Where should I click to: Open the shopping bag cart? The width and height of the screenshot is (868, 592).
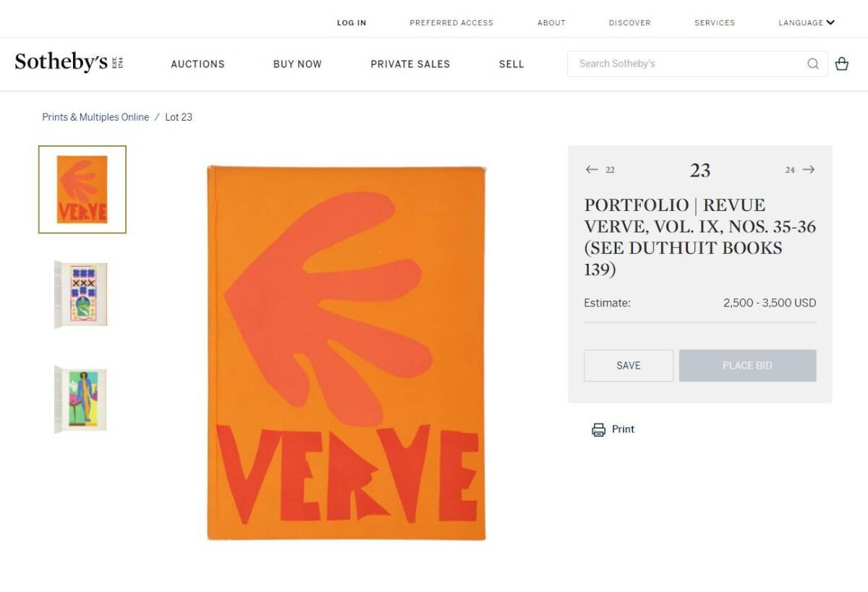pos(841,64)
